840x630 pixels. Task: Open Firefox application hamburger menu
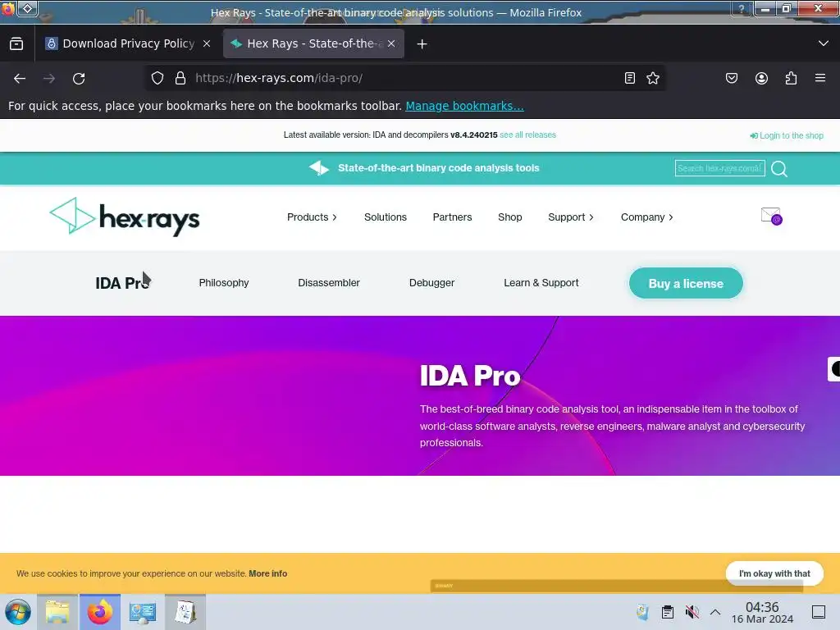pos(820,78)
